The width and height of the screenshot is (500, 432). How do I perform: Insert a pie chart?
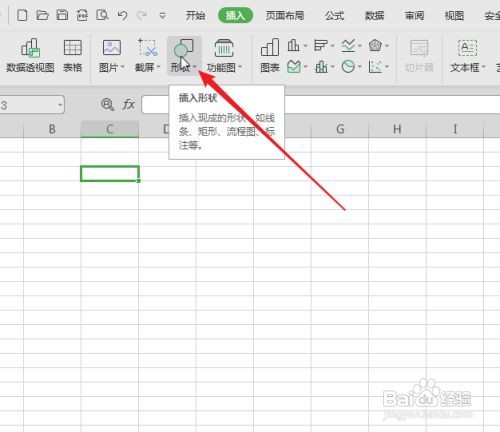click(348, 67)
